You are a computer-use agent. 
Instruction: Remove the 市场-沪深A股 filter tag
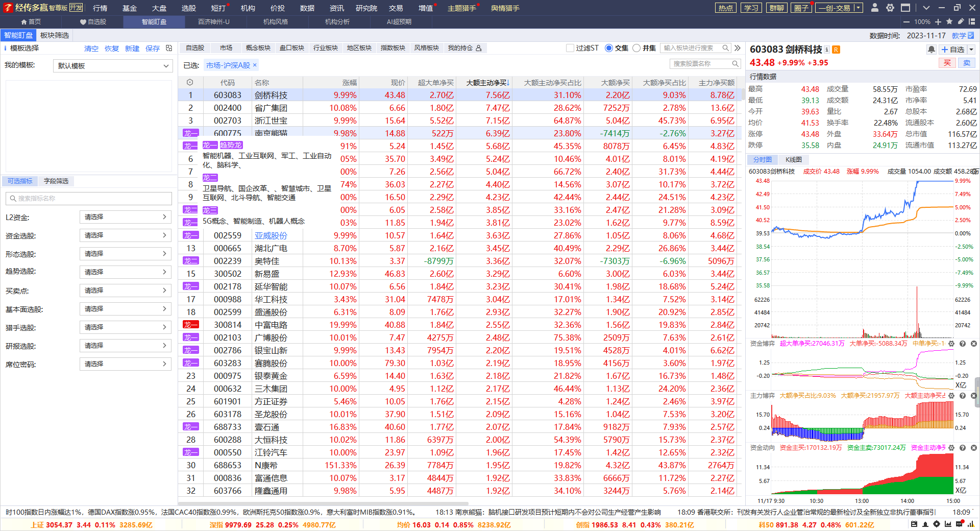(255, 65)
